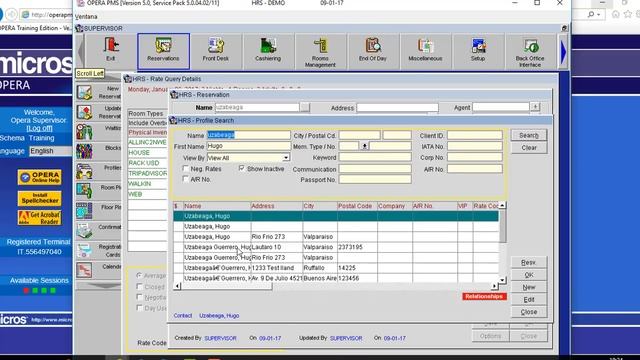Image resolution: width=640 pixels, height=360 pixels.
Task: Click Update Reservation sidebar icon
Action: pos(84,112)
